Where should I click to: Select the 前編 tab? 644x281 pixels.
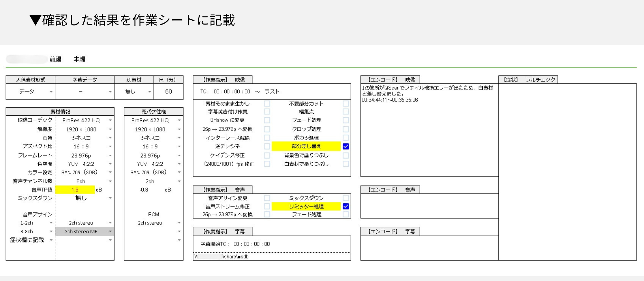pos(55,59)
